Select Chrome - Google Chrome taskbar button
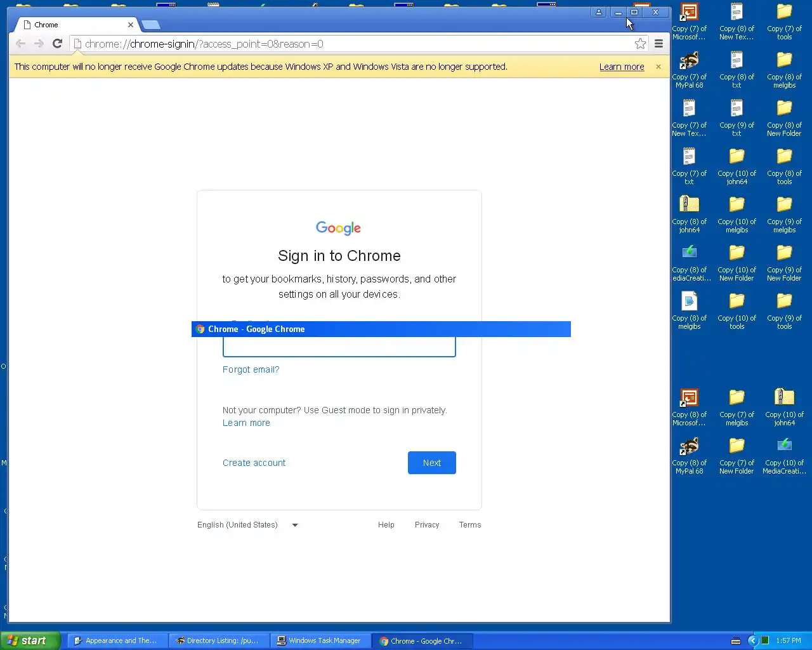 click(422, 640)
